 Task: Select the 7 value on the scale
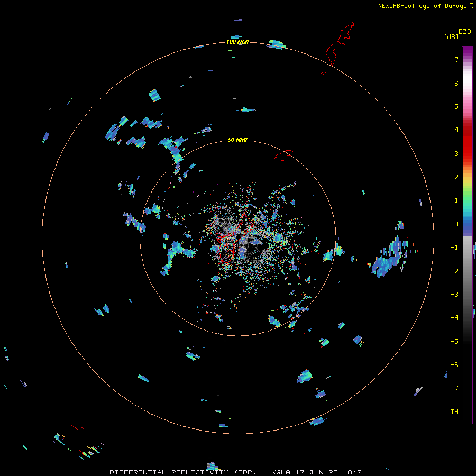(456, 59)
